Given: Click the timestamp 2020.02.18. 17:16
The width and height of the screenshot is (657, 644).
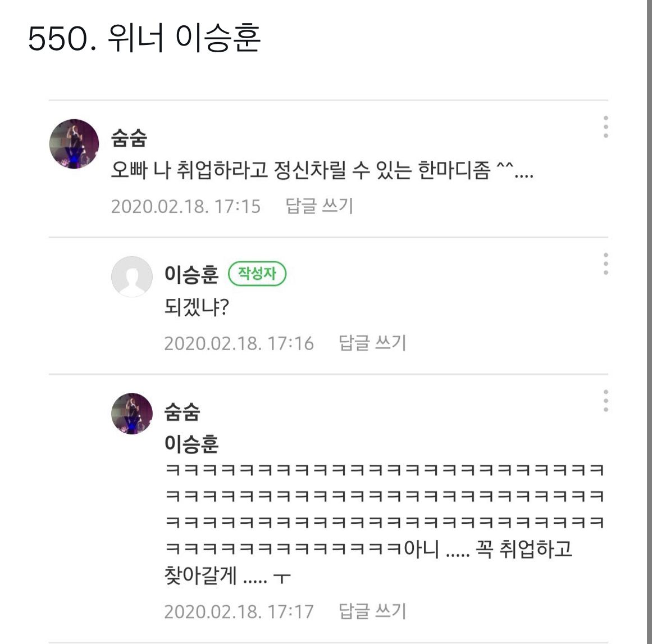Looking at the screenshot, I should [x=239, y=343].
